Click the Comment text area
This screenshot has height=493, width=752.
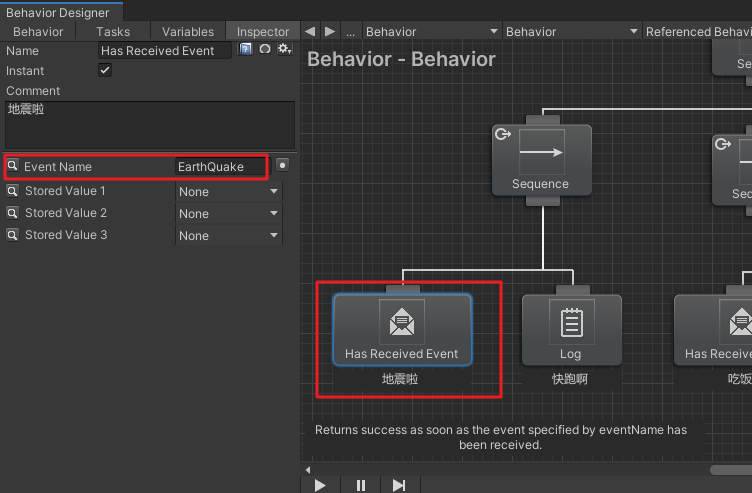click(150, 125)
